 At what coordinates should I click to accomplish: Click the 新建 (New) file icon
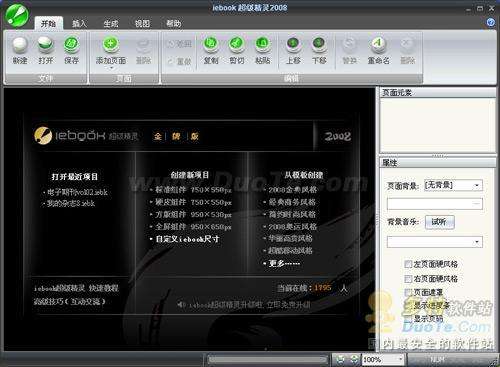pyautogui.click(x=20, y=45)
